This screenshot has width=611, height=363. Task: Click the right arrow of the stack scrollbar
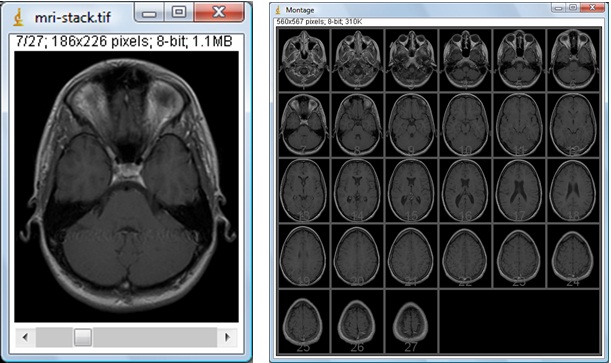coord(227,337)
